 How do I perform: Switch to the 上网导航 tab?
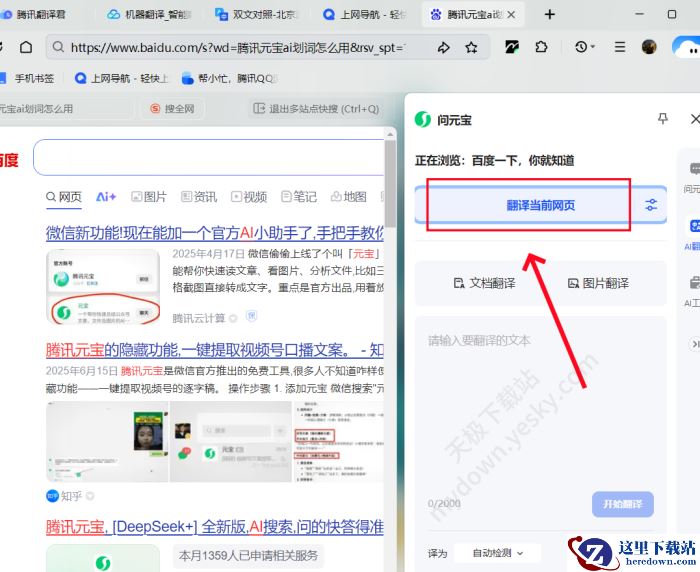(364, 15)
